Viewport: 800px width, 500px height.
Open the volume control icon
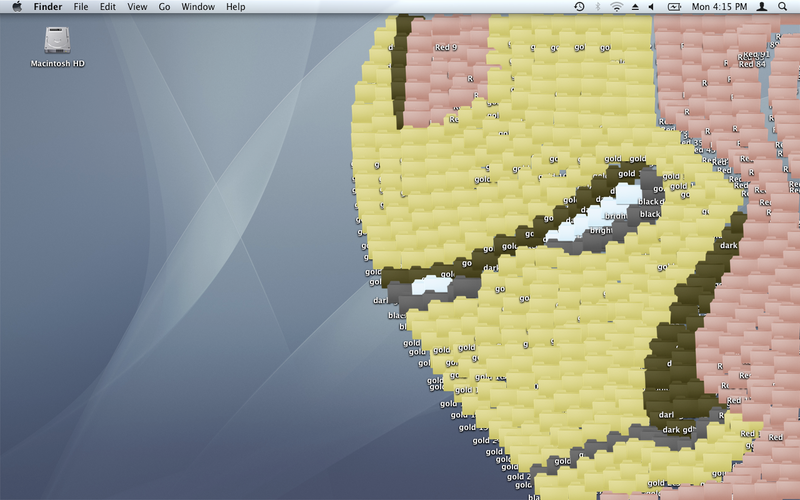coord(652,7)
